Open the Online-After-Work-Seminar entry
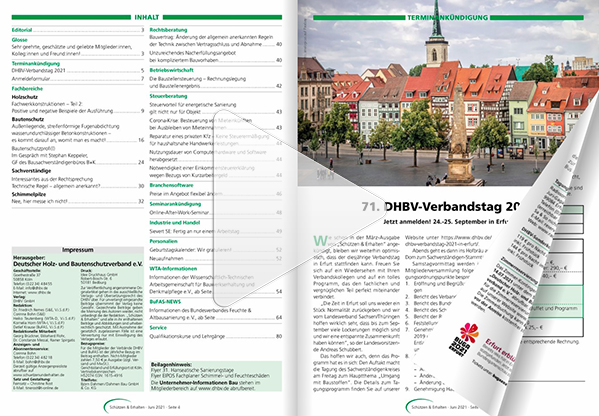This screenshot has width=599, height=416. 215,212
